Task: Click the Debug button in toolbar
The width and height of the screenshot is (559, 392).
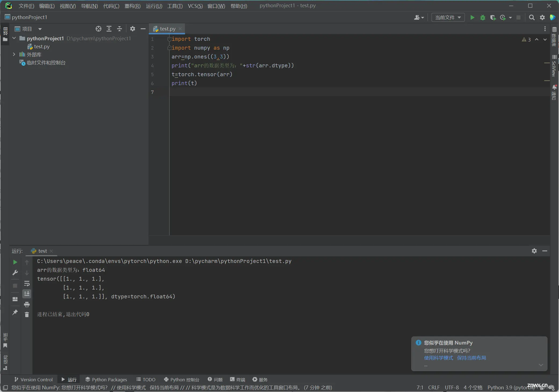Action: tap(482, 17)
